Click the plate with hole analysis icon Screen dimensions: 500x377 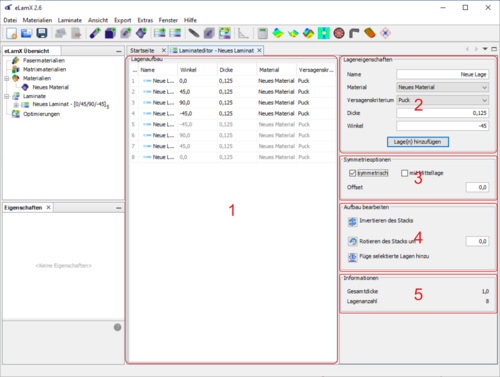(324, 33)
